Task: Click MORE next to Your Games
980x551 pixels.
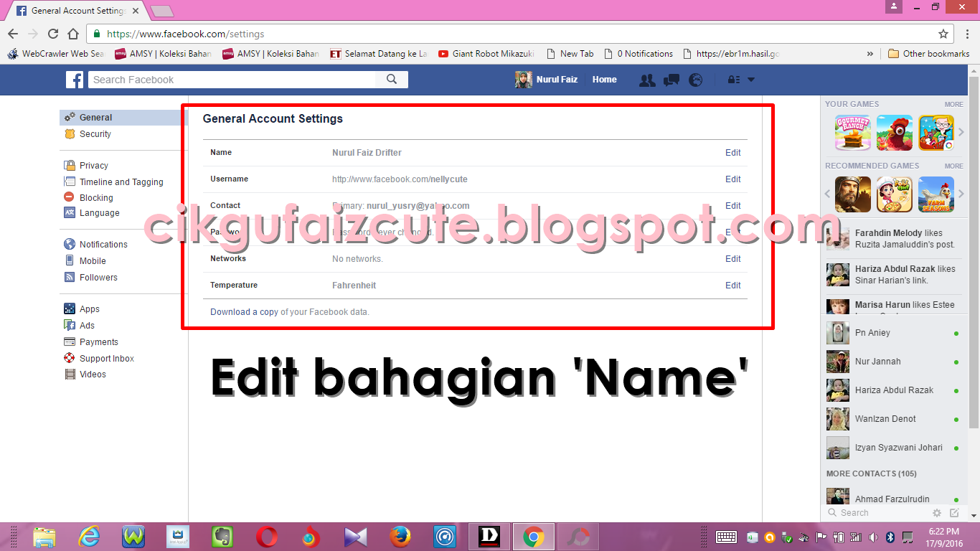Action: point(953,105)
